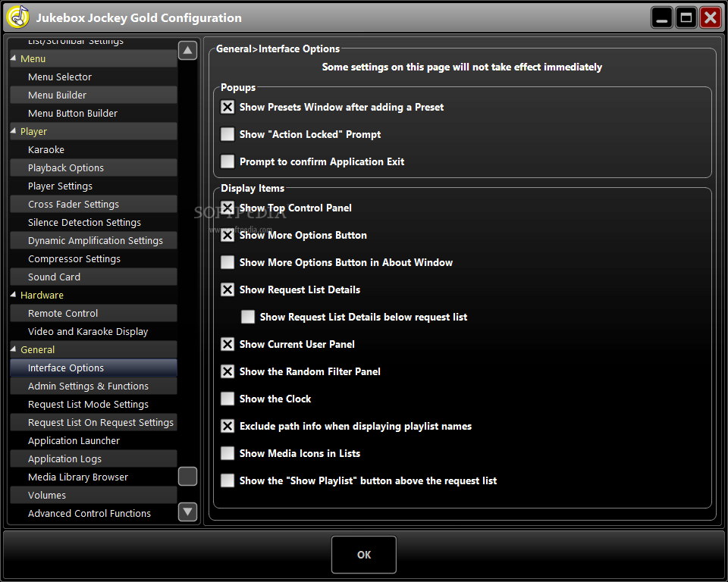Uncheck Show Current User Panel

tap(227, 344)
